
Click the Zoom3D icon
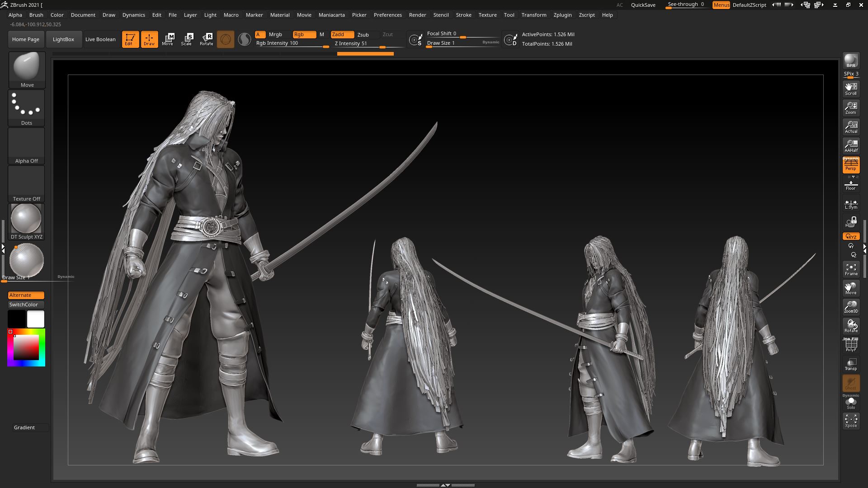851,307
